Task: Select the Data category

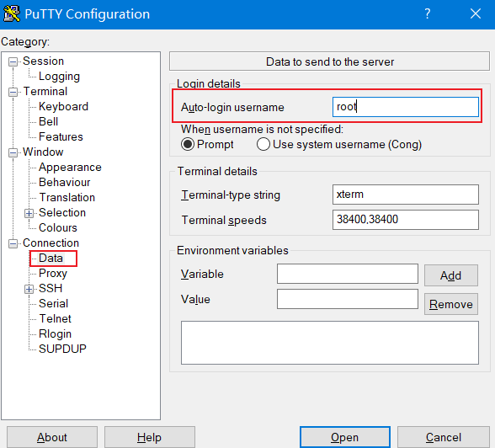Action: point(51,258)
